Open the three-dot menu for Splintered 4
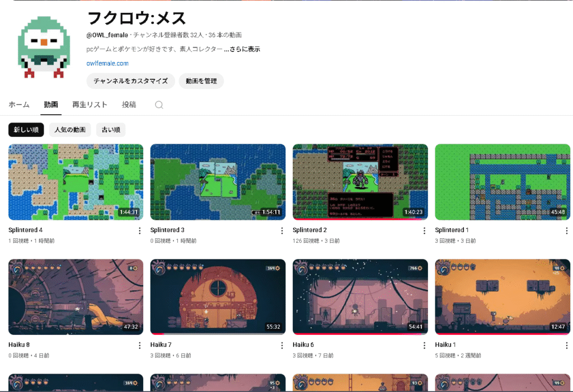The height and width of the screenshot is (392, 573). point(140,231)
